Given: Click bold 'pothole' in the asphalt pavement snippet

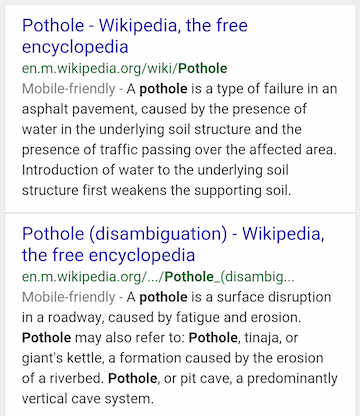Looking at the screenshot, I should point(163,89).
